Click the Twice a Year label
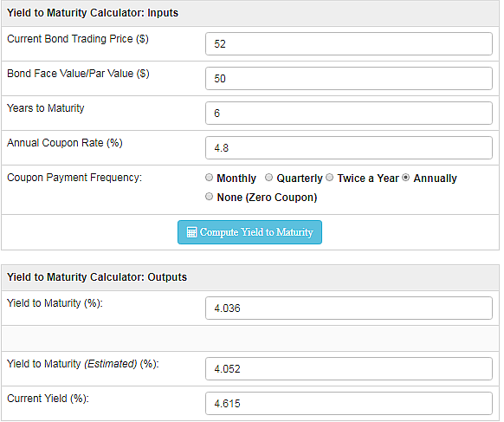 (368, 179)
